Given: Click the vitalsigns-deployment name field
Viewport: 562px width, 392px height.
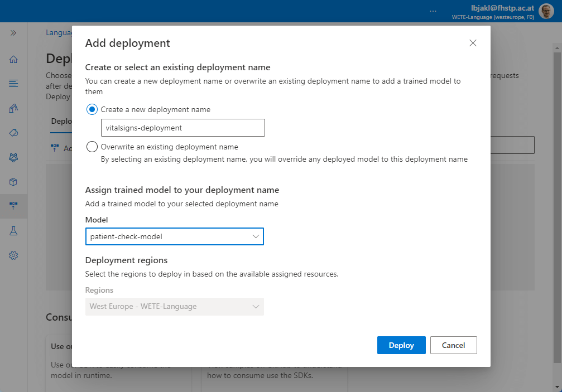Looking at the screenshot, I should click(182, 128).
